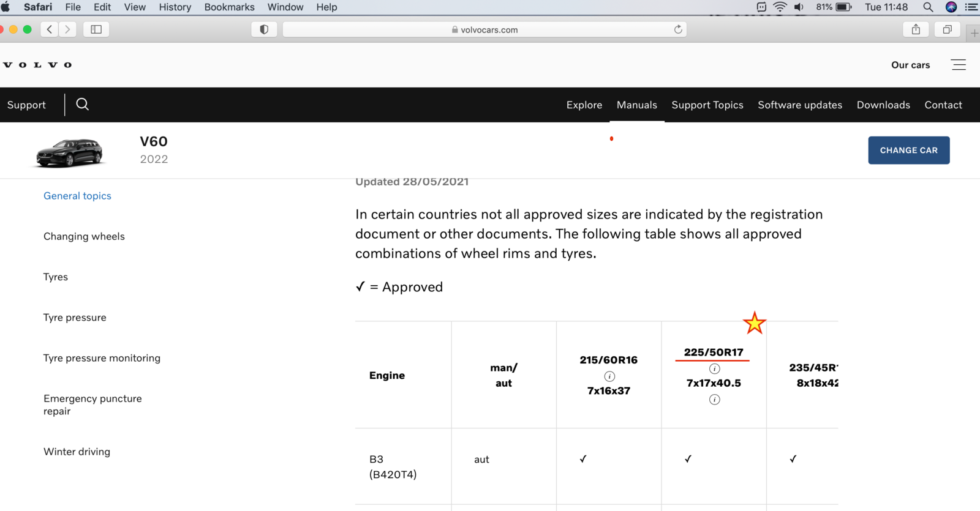Click the volvocars.com address bar

click(484, 29)
